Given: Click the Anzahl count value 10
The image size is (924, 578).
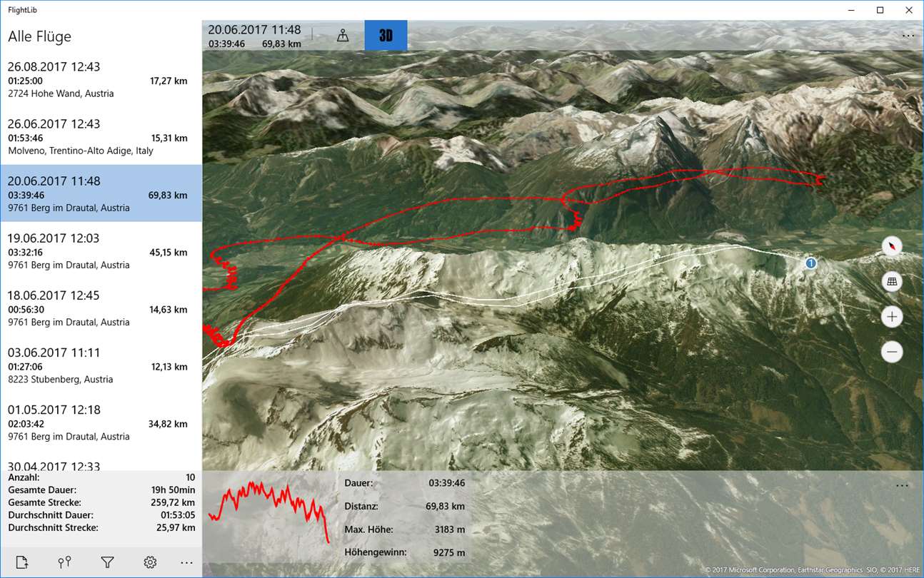Looking at the screenshot, I should tap(190, 477).
